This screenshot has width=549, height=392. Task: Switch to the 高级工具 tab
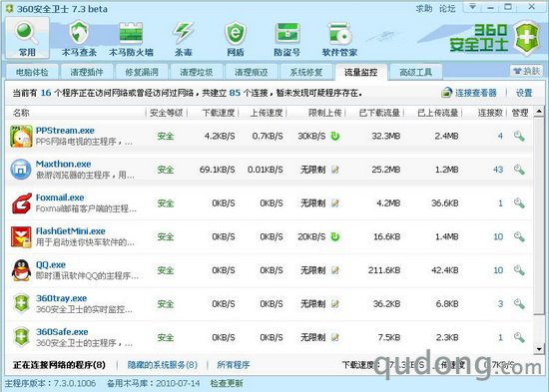click(x=415, y=72)
